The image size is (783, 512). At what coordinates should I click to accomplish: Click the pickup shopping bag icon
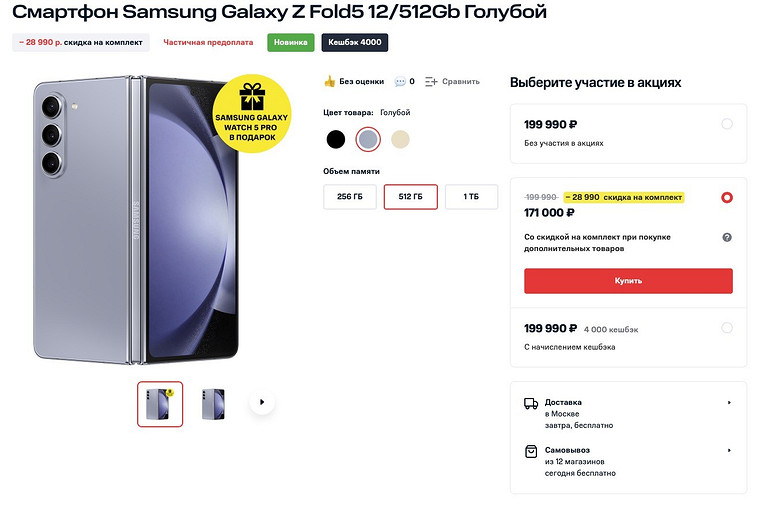point(531,452)
